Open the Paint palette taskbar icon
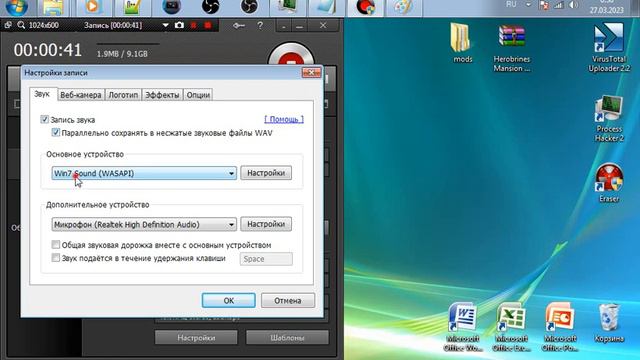 (x=403, y=7)
